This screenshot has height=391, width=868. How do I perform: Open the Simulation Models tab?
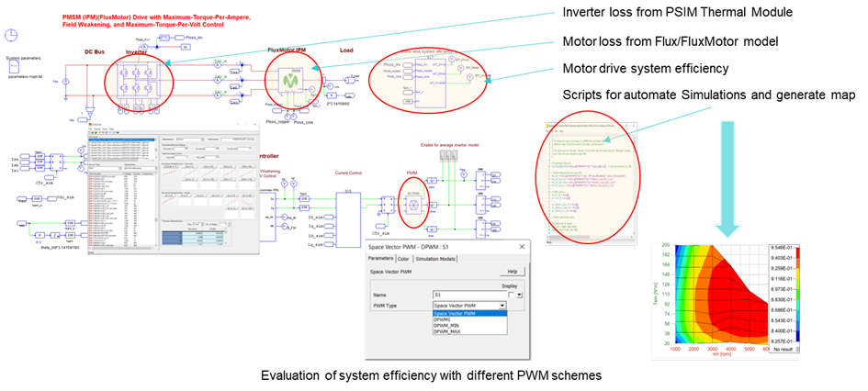(434, 258)
